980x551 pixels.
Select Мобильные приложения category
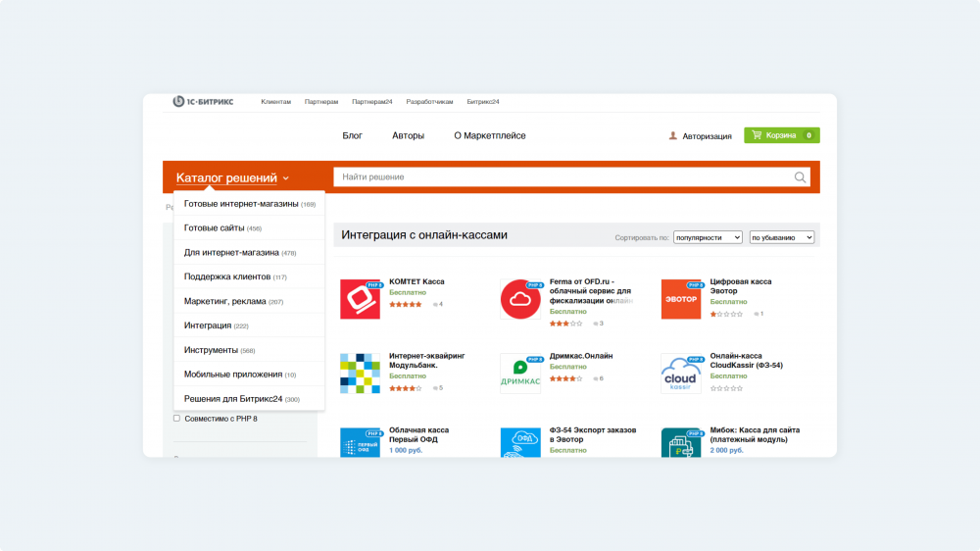(x=249, y=375)
